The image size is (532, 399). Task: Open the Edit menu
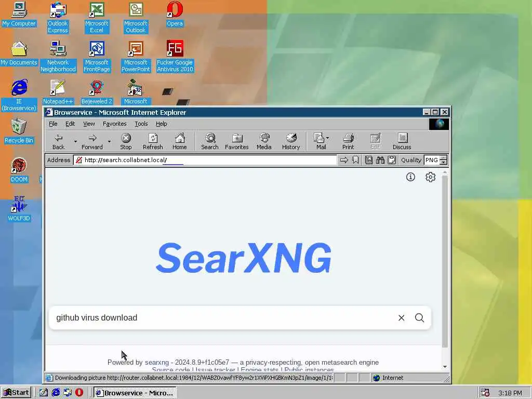point(70,124)
